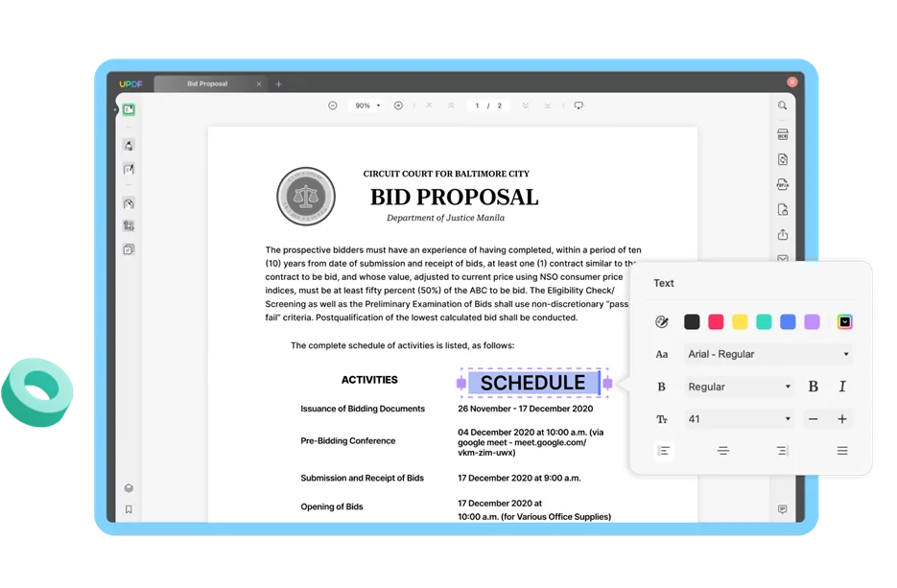
Task: Select the crop pages tool
Action: 129,226
